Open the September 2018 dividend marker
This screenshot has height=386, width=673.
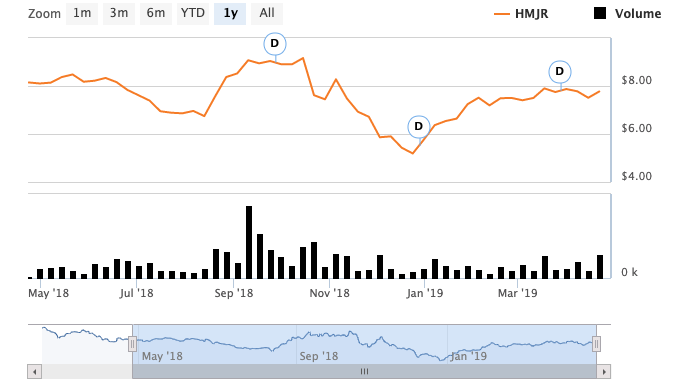pos(275,44)
